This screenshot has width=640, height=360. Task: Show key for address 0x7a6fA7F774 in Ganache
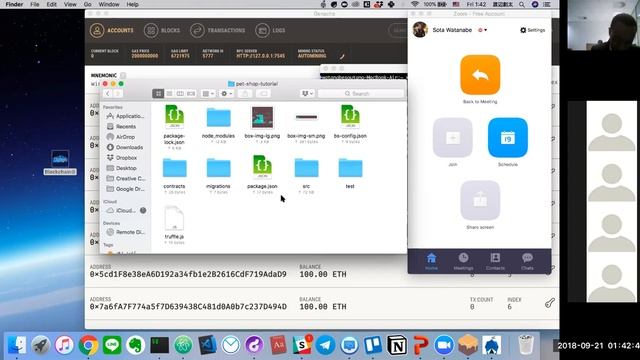tap(549, 303)
